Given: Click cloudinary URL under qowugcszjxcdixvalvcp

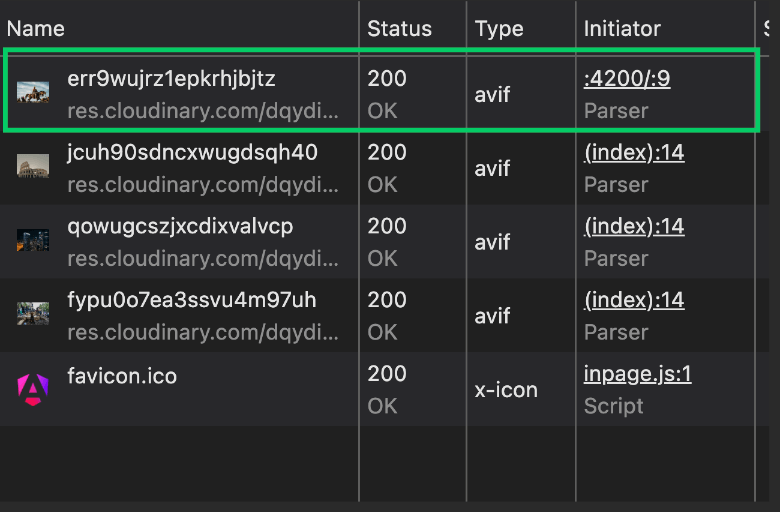Looking at the screenshot, I should coord(203,259).
